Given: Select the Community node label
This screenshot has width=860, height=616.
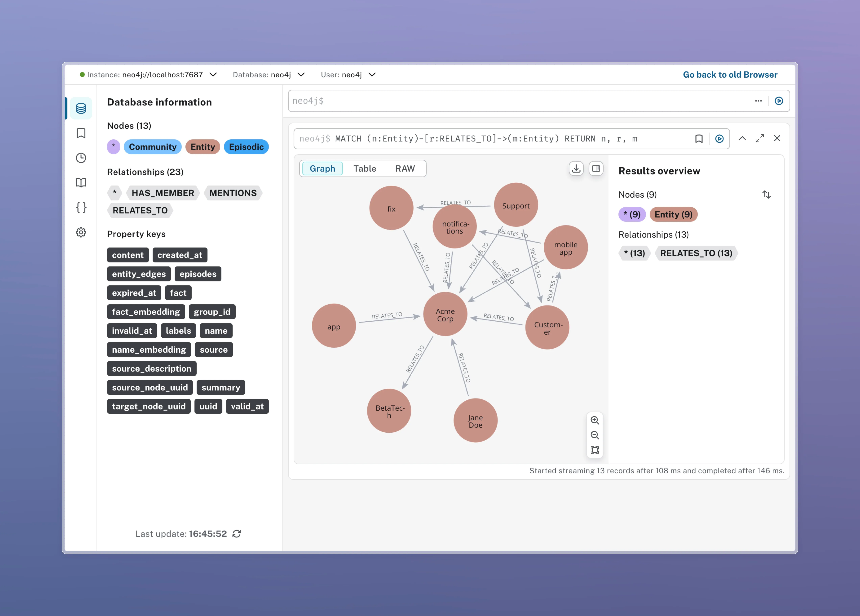Looking at the screenshot, I should (x=152, y=147).
